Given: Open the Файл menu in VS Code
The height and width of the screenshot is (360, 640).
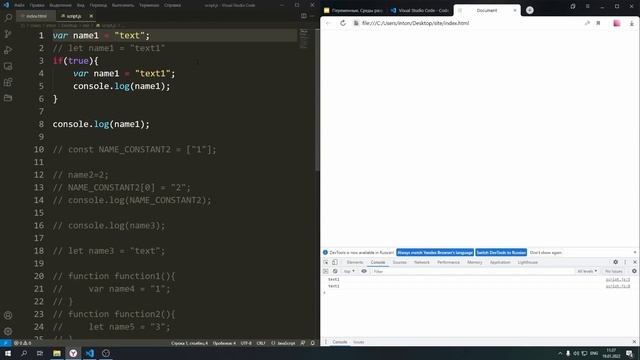Looking at the screenshot, I should [19, 5].
